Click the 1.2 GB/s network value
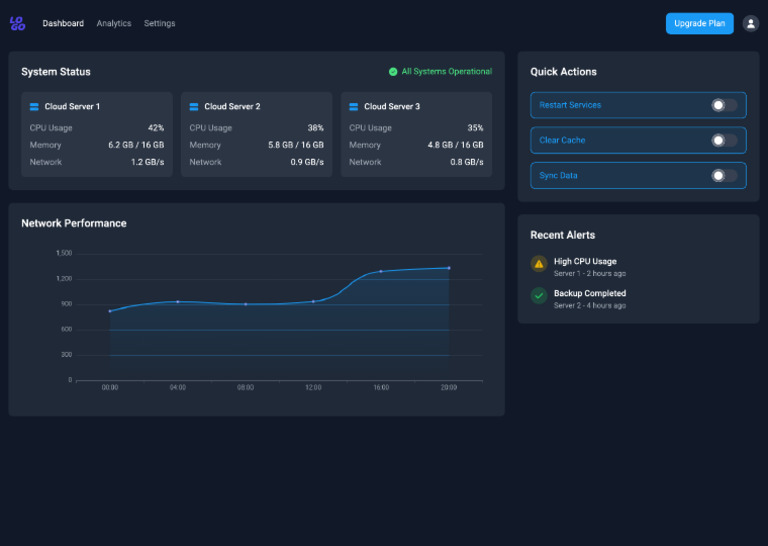Screen dimensions: 768x546 point(147,162)
